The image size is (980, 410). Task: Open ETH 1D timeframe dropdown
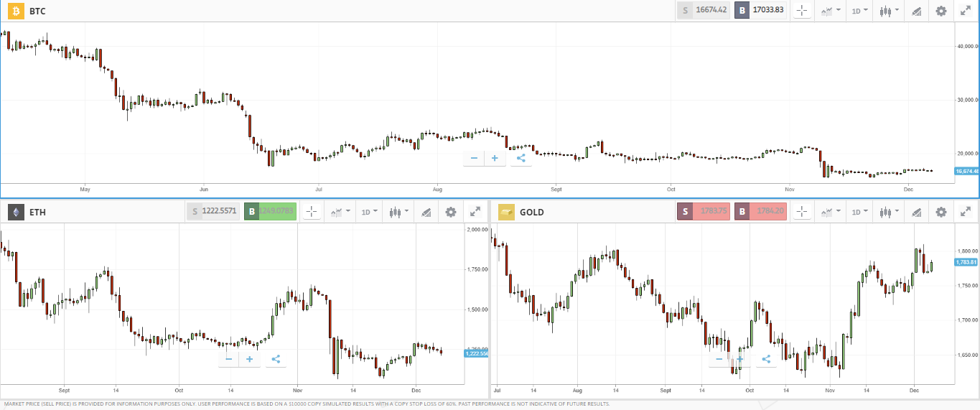[x=369, y=212]
